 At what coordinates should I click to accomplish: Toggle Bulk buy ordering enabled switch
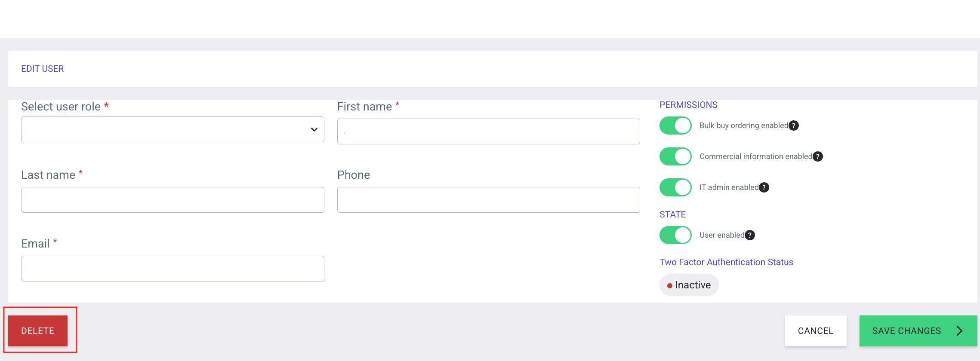[x=675, y=125]
